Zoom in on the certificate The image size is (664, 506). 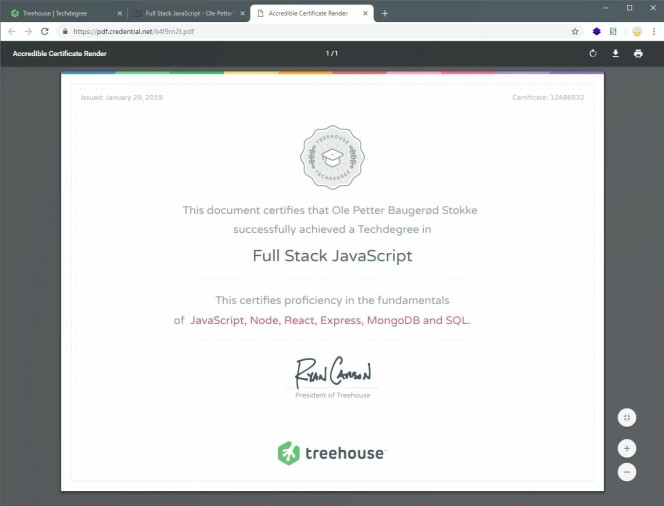tap(627, 448)
